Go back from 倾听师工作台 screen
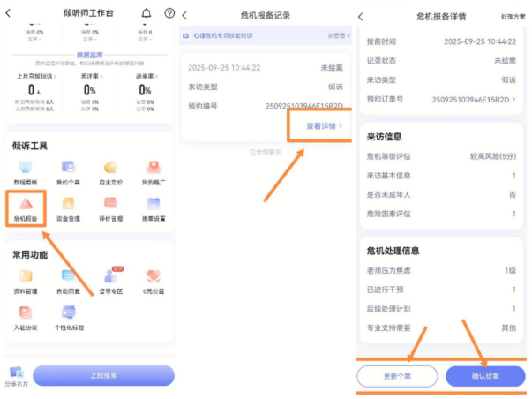This screenshot has height=399, width=532. [x=8, y=13]
